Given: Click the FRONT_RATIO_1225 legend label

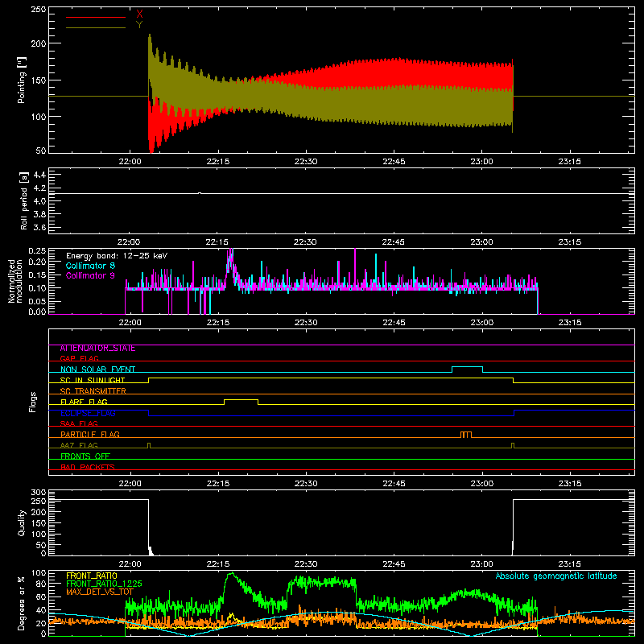Looking at the screenshot, I should click(104, 584).
